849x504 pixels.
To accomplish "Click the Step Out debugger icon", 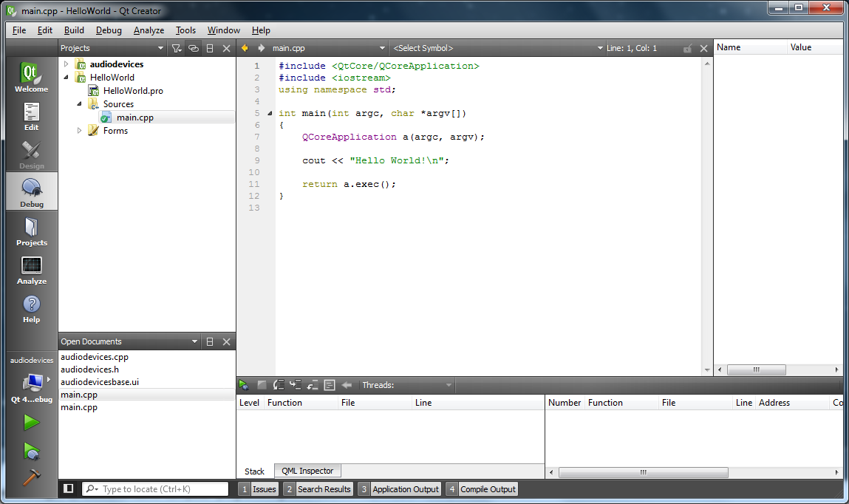I will point(313,385).
